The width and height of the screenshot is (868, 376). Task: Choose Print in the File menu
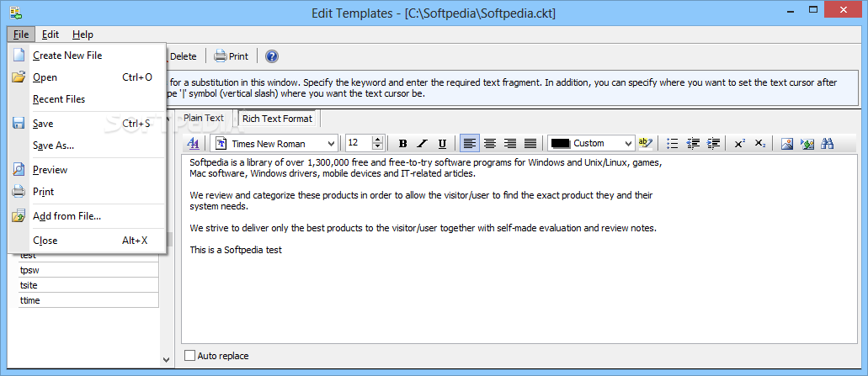[88, 192]
